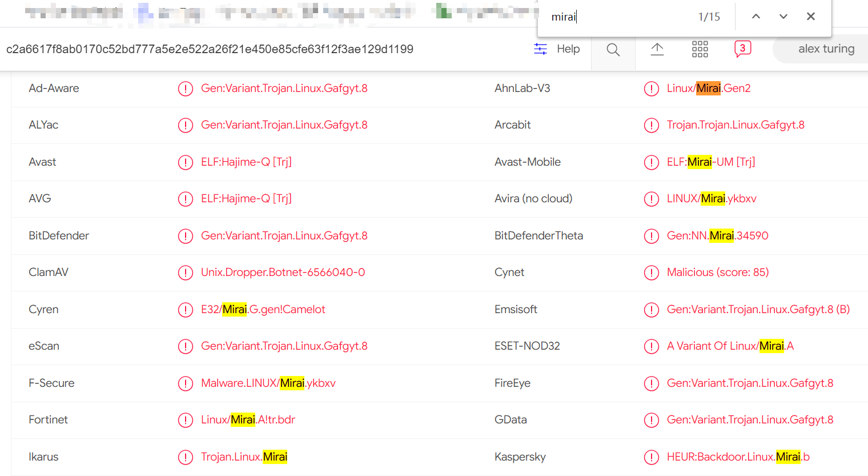
Task: Click the Cyren vendor name
Action: click(x=43, y=310)
